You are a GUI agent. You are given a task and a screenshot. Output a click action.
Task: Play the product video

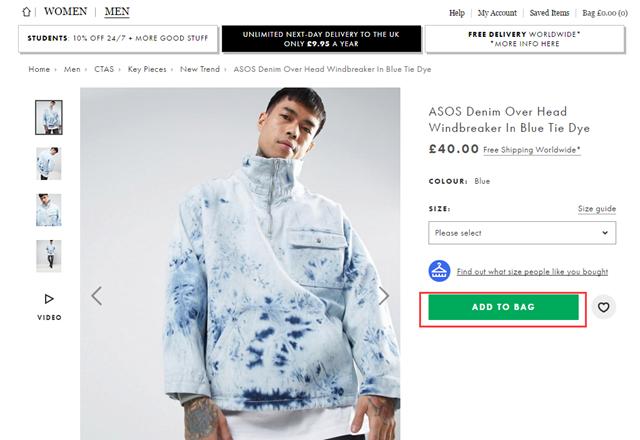49,300
